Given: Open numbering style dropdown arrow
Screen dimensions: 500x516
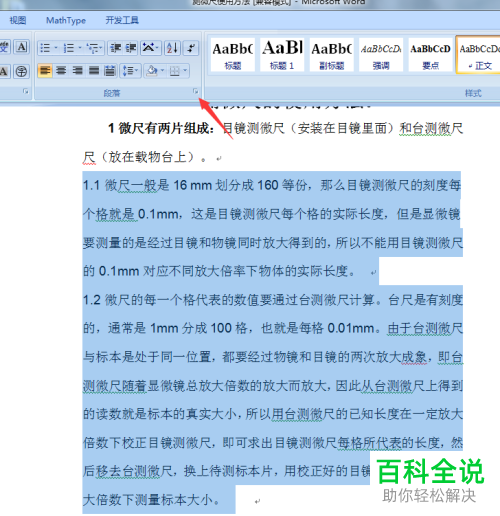Looking at the screenshot, I should click(80, 48).
